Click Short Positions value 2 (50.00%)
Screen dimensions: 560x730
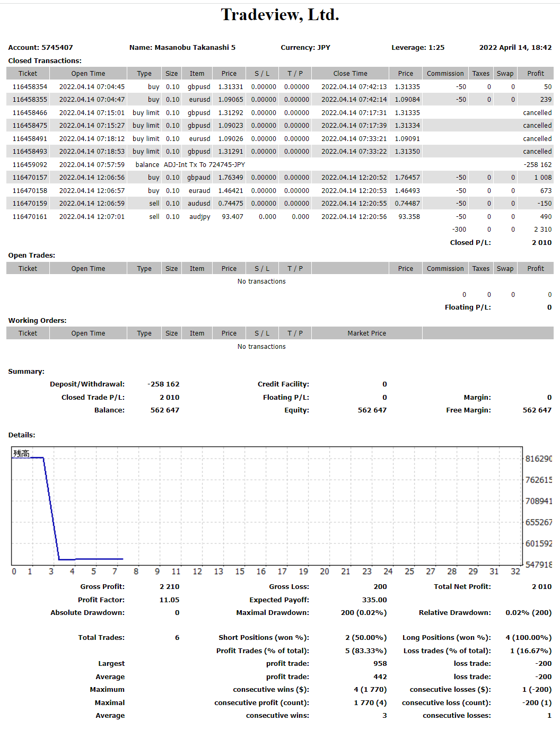pyautogui.click(x=366, y=638)
